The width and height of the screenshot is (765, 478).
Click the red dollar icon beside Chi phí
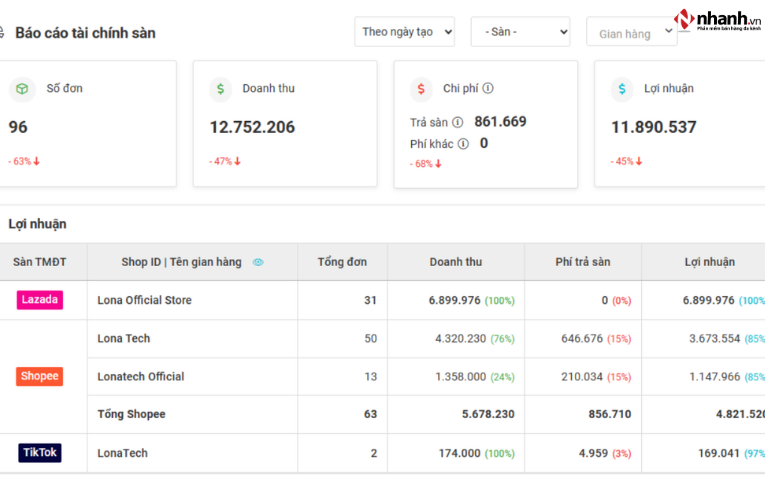[x=421, y=89]
